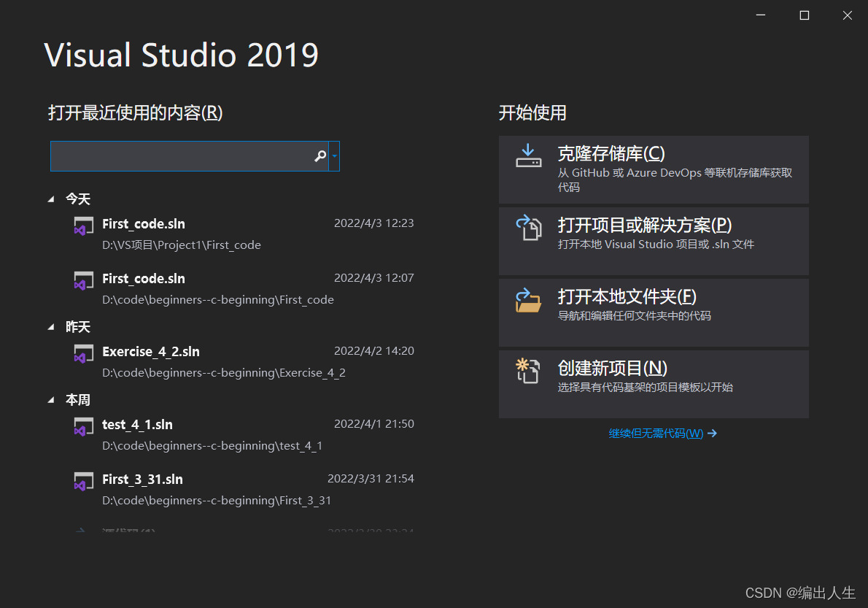Screen dimensions: 868x608
Task: Click the arrow icon after 继续但无需代码
Action: click(713, 433)
